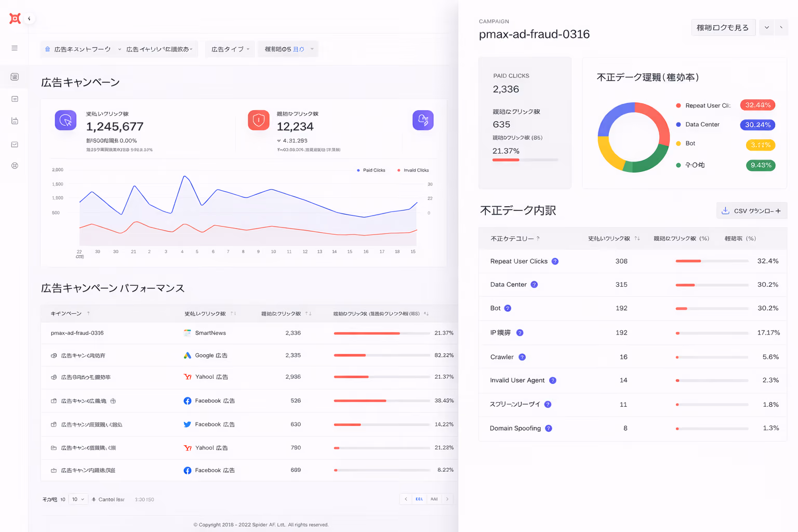This screenshot has height=532, width=798.
Task: Expand the ad type filter dropdown
Action: (230, 49)
